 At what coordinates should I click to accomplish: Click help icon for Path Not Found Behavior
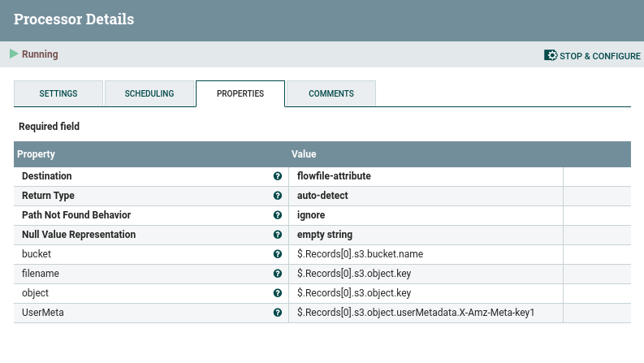pyautogui.click(x=278, y=215)
